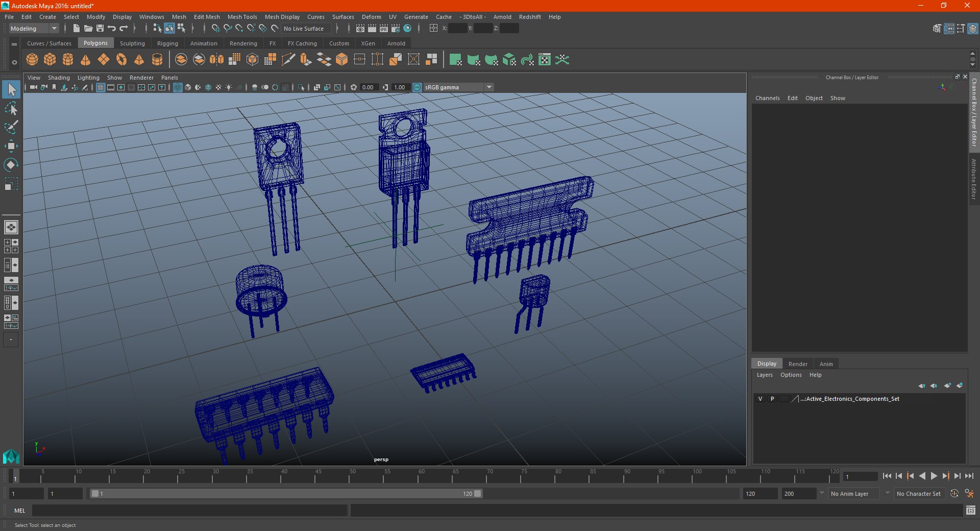
Task: Save the scene with disk icon
Action: pos(100,29)
